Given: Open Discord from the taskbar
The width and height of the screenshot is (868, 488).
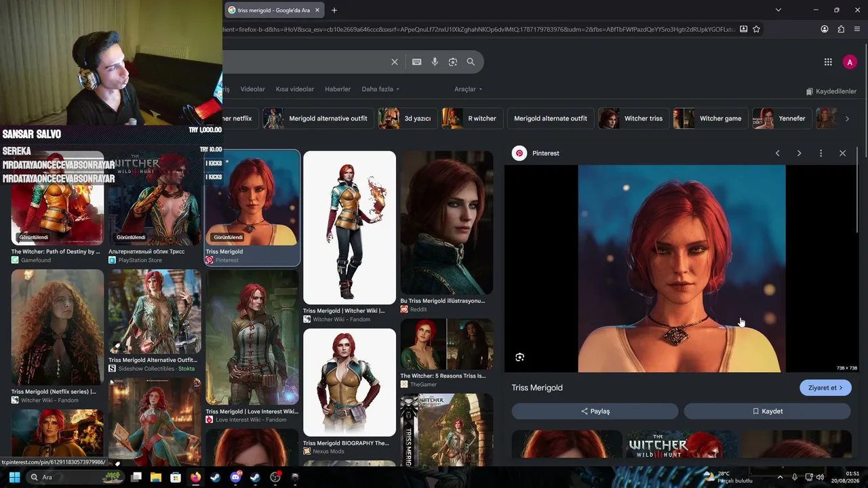Looking at the screenshot, I should [x=235, y=477].
